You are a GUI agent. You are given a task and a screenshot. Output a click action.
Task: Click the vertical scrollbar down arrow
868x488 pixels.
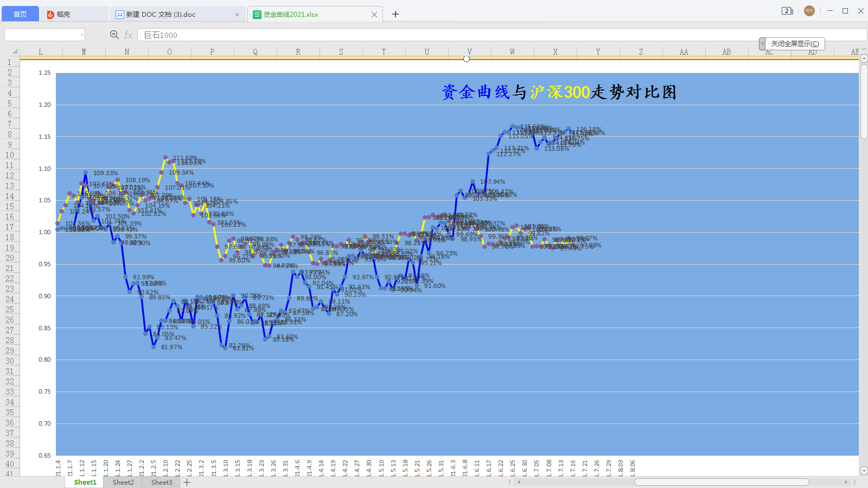click(x=864, y=471)
